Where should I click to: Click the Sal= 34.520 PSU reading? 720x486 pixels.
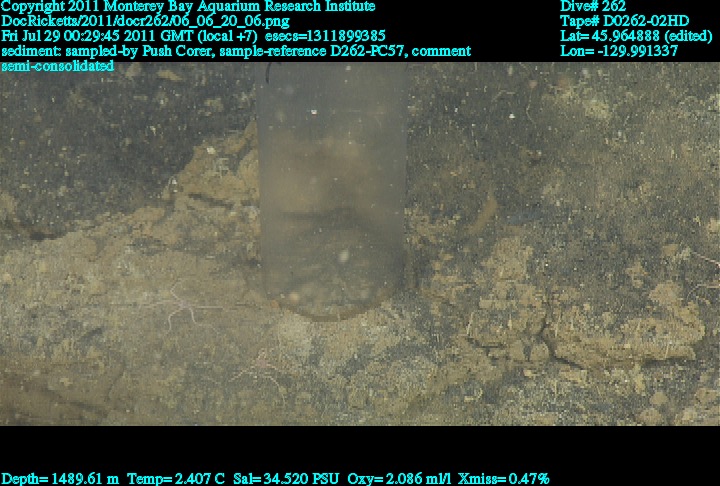pos(286,479)
